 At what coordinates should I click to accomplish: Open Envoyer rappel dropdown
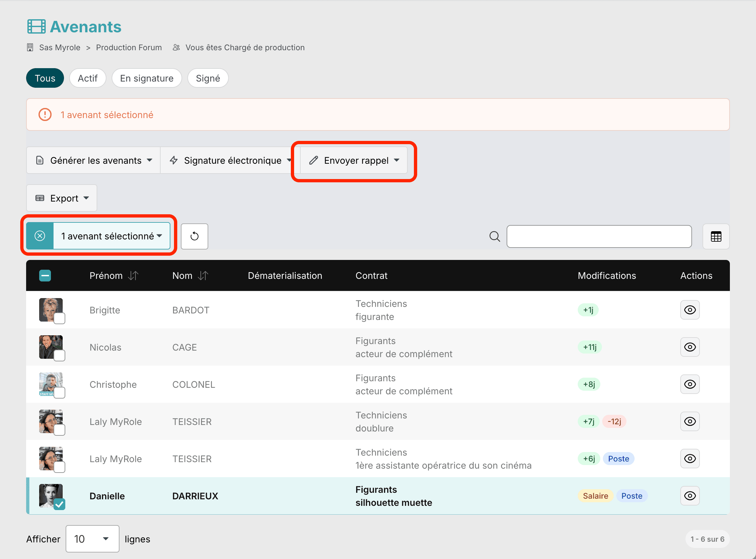(x=354, y=160)
